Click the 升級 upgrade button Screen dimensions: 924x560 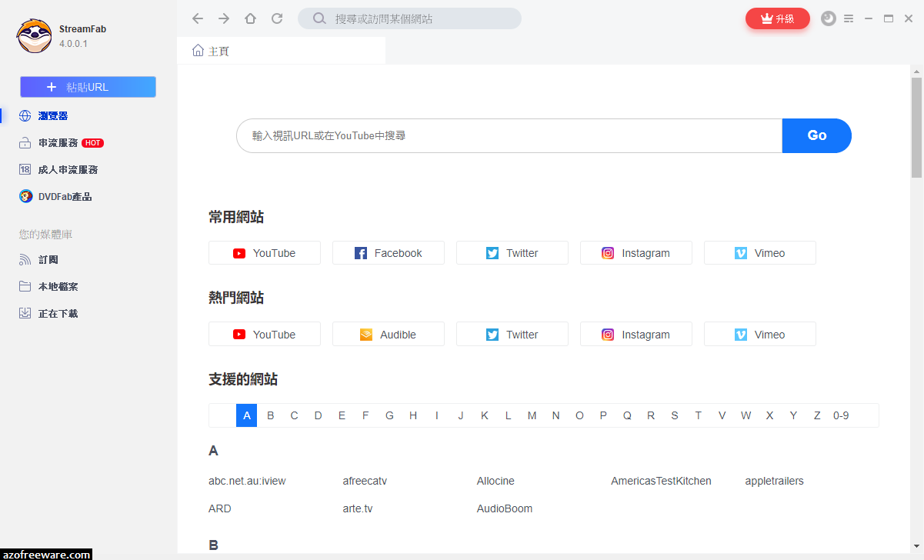[x=778, y=18]
